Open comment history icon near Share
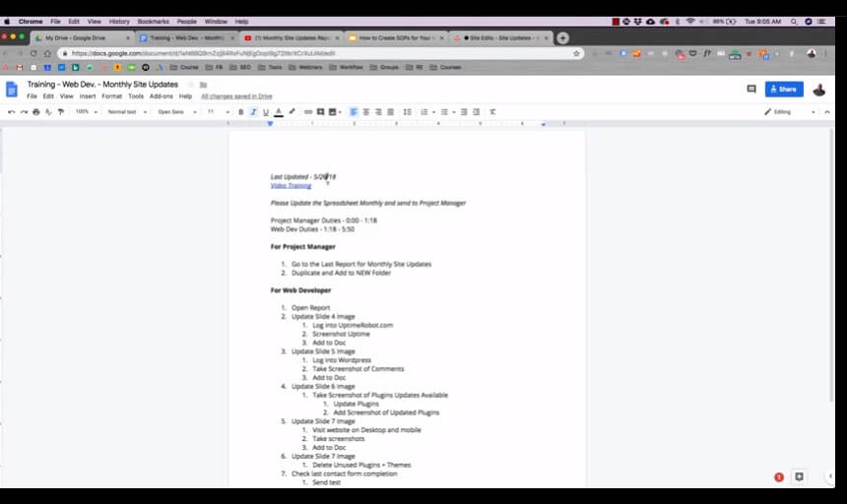Image resolution: width=847 pixels, height=504 pixels. point(751,89)
